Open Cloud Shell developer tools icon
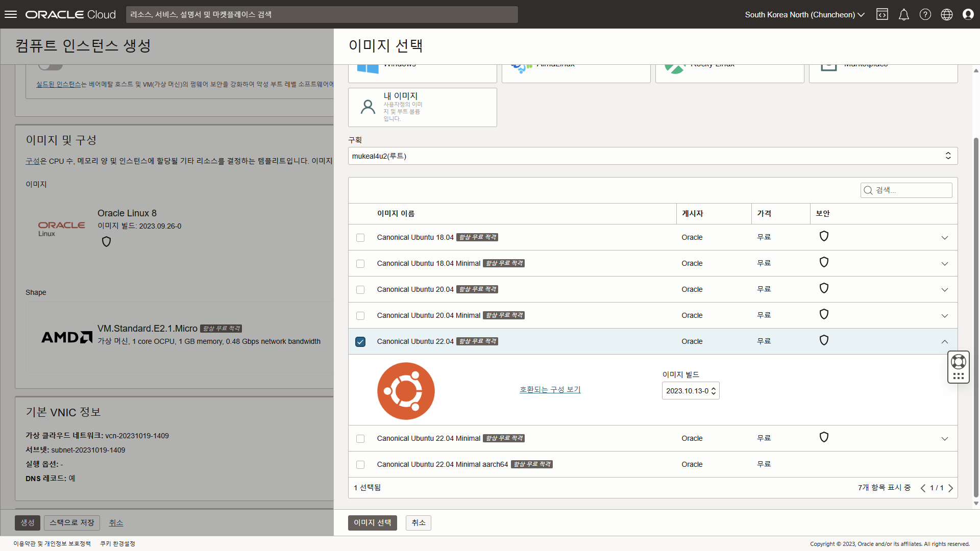Viewport: 980px width, 551px height. 882,14
